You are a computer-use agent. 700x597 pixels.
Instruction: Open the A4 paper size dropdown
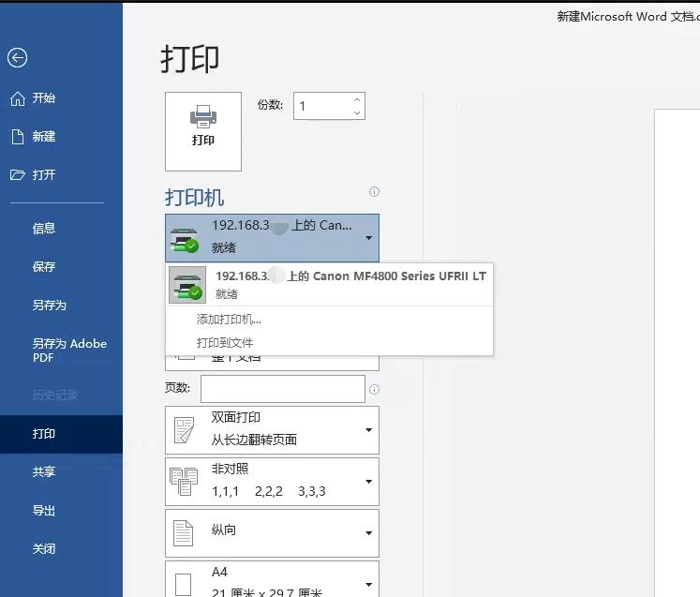pyautogui.click(x=272, y=579)
